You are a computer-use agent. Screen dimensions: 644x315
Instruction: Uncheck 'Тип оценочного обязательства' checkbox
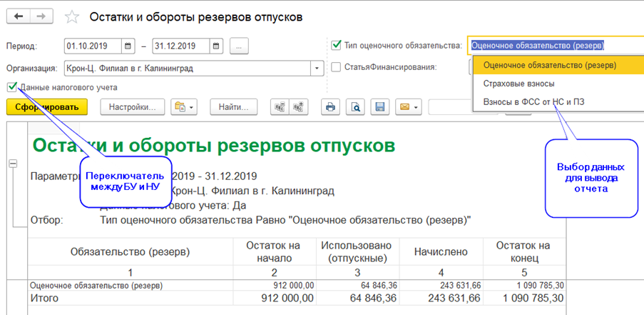[337, 45]
